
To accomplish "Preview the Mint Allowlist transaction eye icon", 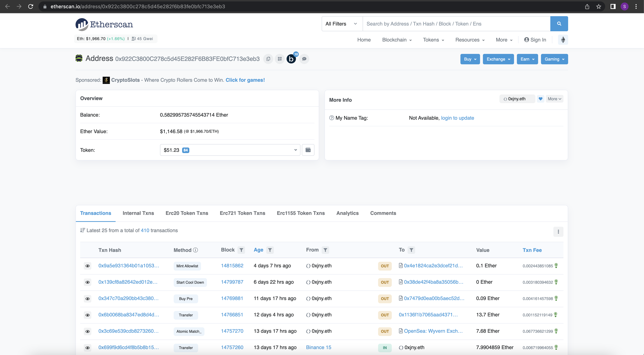I will pos(88,266).
